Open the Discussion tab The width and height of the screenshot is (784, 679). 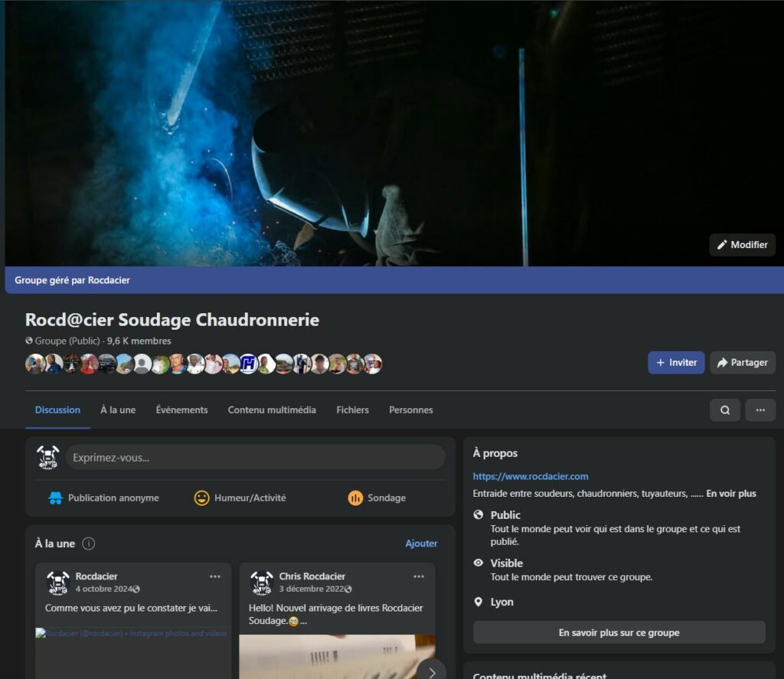[x=57, y=410]
